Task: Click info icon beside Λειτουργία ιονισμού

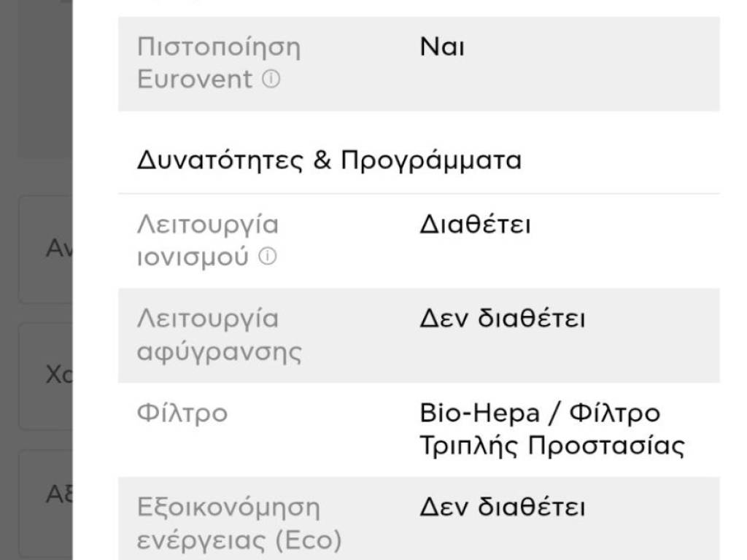Action: click(x=268, y=257)
